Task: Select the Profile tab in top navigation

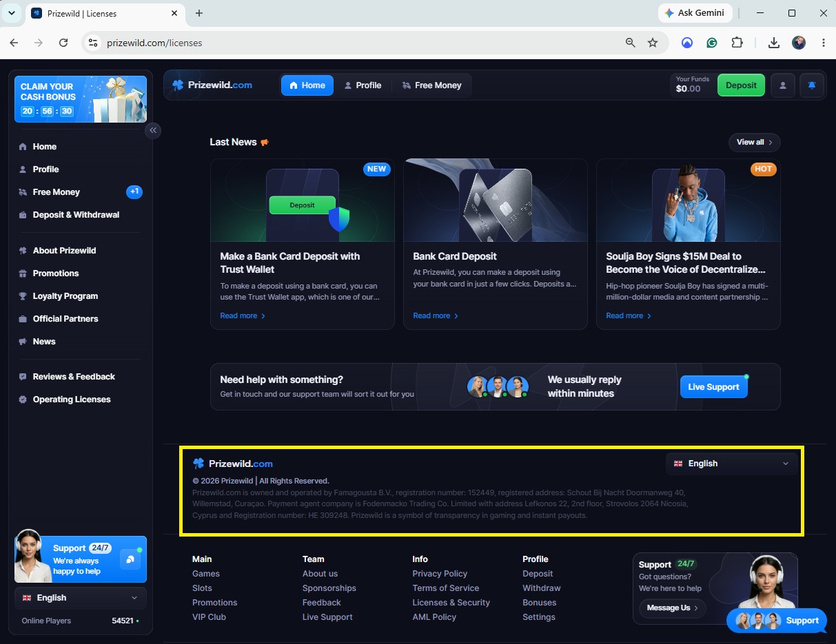Action: [x=363, y=85]
